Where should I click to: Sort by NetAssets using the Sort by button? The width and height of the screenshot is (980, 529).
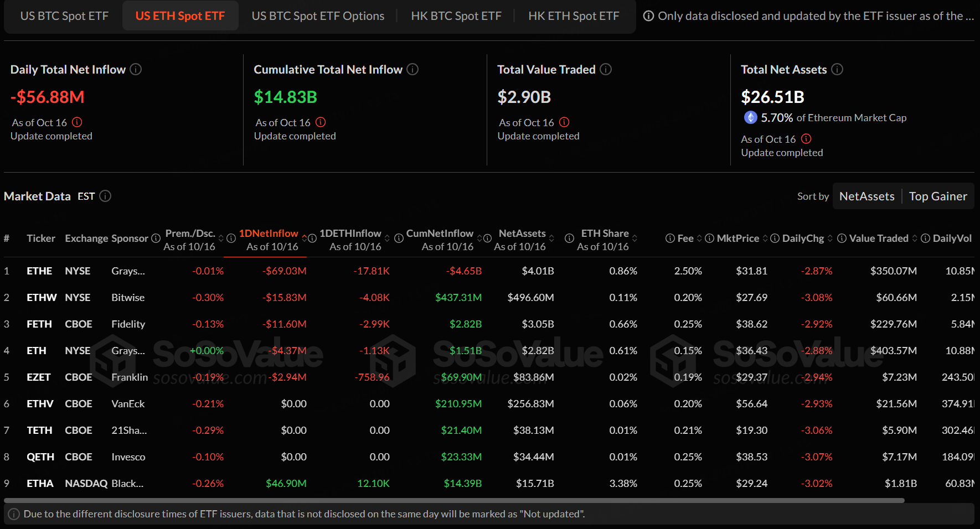coord(867,196)
